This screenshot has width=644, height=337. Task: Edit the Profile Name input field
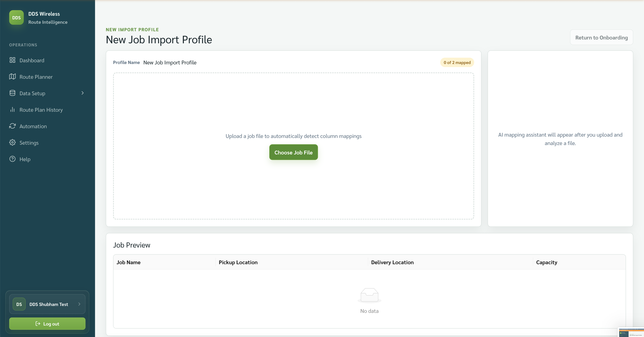point(290,62)
